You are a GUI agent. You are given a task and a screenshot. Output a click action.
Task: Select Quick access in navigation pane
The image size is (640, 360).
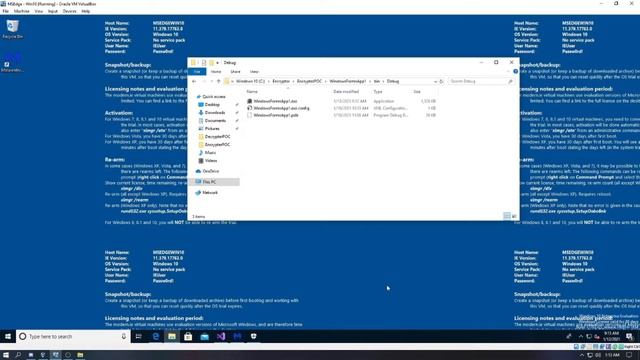tap(213, 97)
